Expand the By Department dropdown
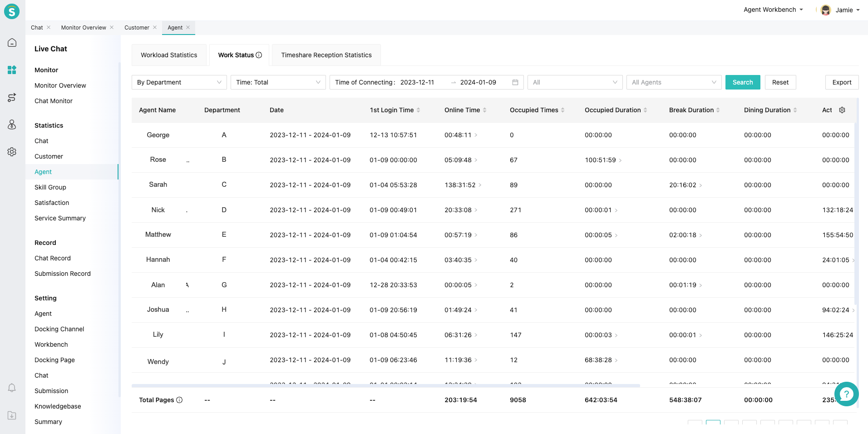Image resolution: width=868 pixels, height=434 pixels. pyautogui.click(x=179, y=82)
